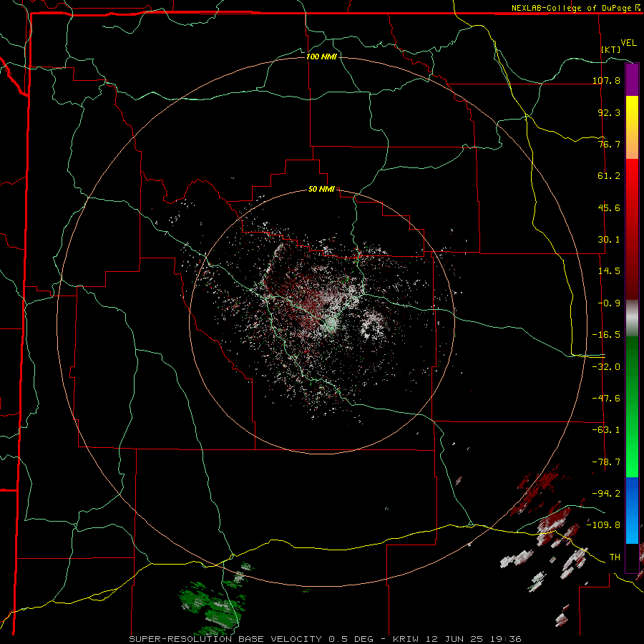Click the blue segment of the color bar

pos(632,510)
